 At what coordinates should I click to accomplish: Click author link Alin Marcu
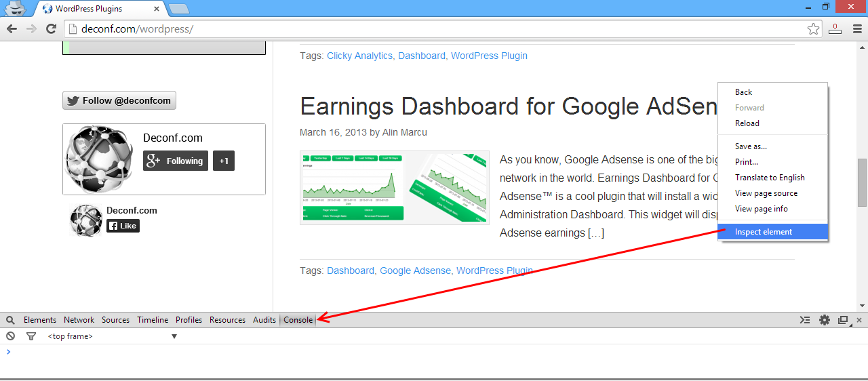[x=404, y=132]
